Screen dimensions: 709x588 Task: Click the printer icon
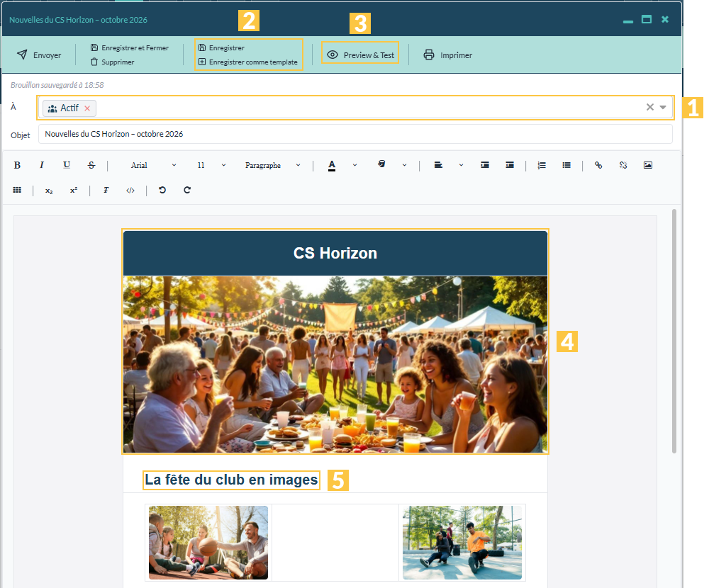pyautogui.click(x=429, y=55)
